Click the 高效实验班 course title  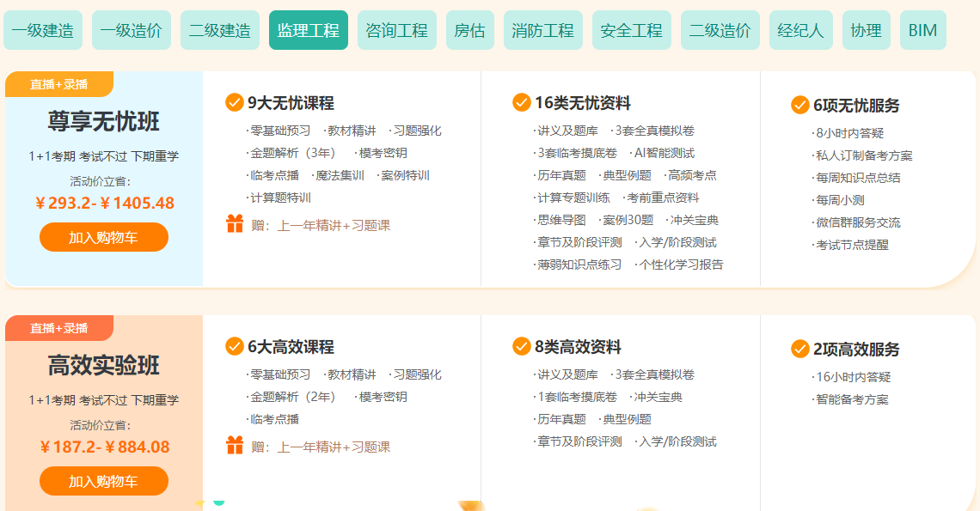click(103, 366)
